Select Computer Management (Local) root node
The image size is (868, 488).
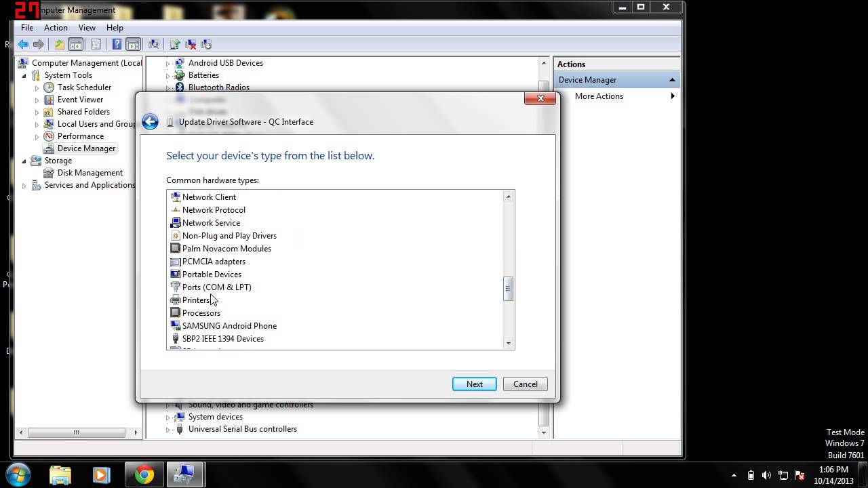coord(87,63)
